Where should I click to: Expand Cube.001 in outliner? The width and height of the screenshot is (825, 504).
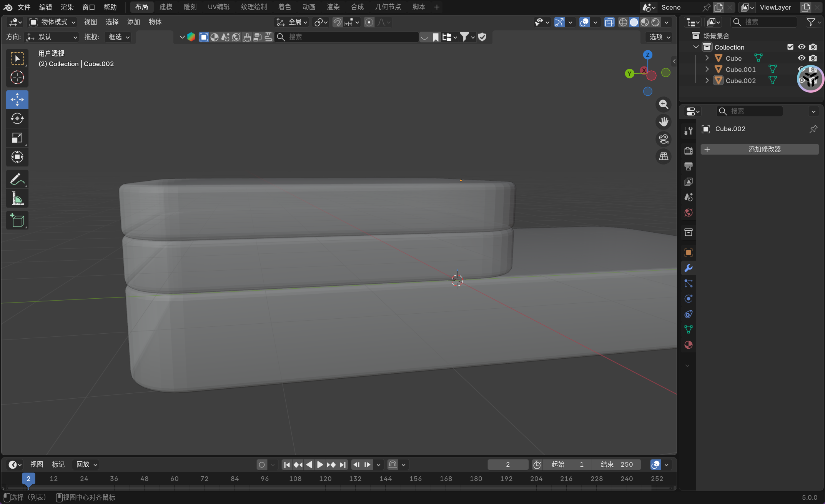coord(707,69)
